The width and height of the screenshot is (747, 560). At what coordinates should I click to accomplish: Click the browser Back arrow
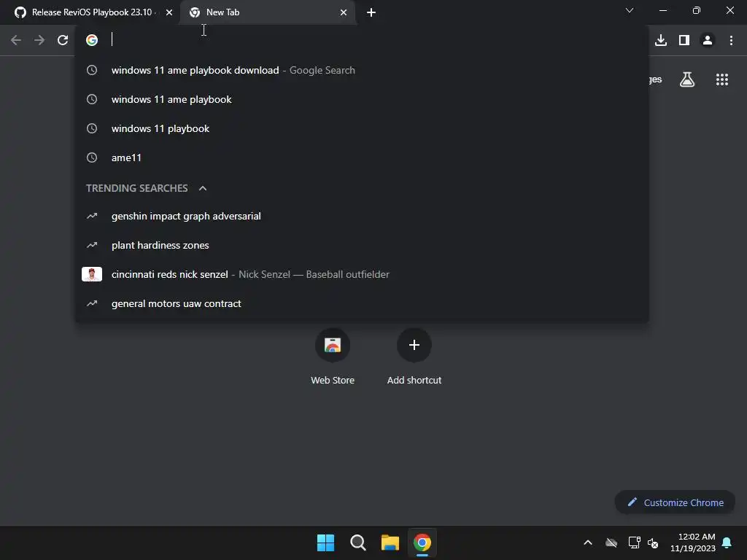16,40
